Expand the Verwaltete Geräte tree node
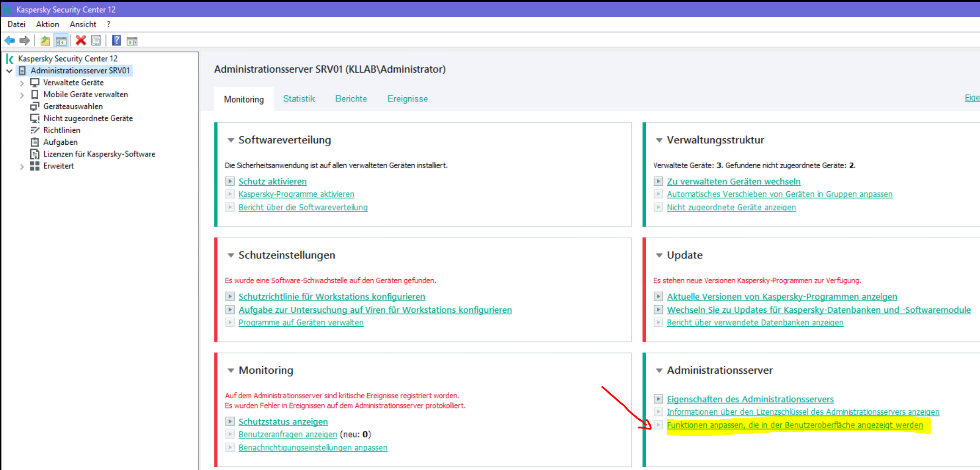The image size is (980, 470). 22,83
